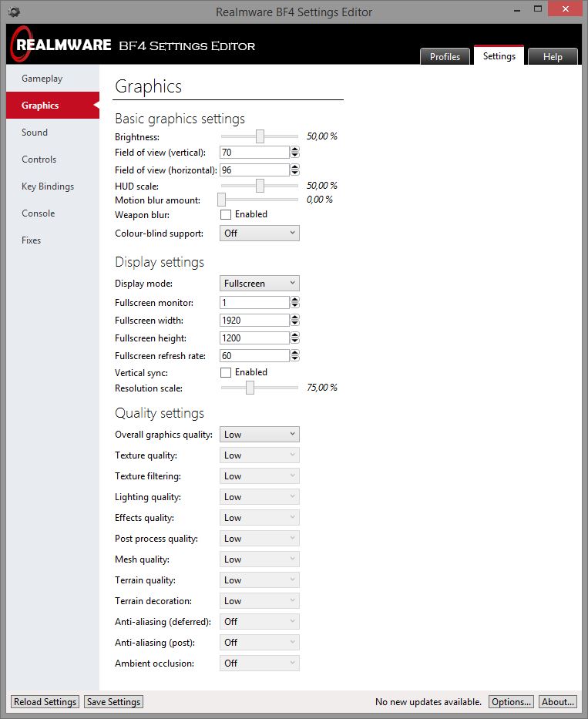This screenshot has width=588, height=719.
Task: Open the Mesh quality dropdown
Action: pyautogui.click(x=260, y=559)
